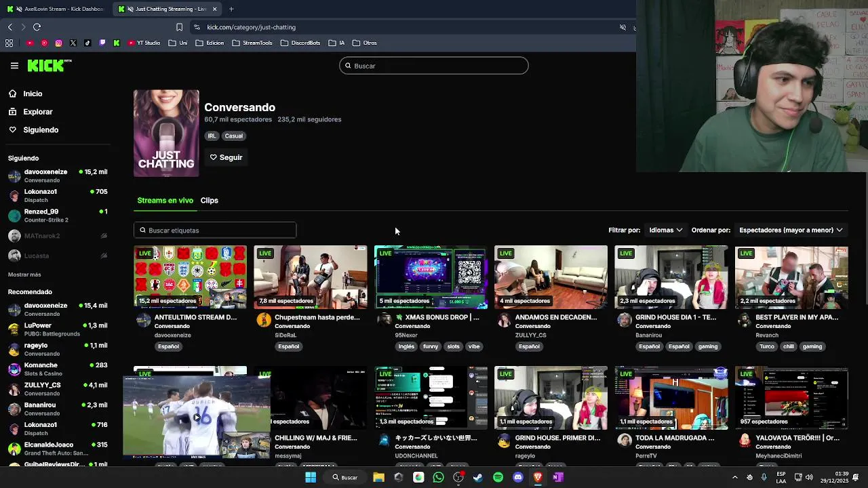Open the browser apps grid icon
The image size is (868, 488).
[9, 43]
